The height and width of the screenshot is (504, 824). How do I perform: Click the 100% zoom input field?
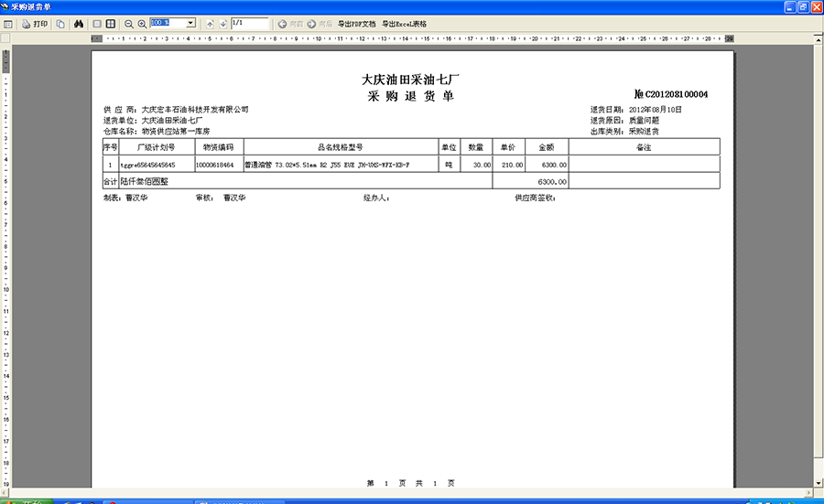coord(168,23)
